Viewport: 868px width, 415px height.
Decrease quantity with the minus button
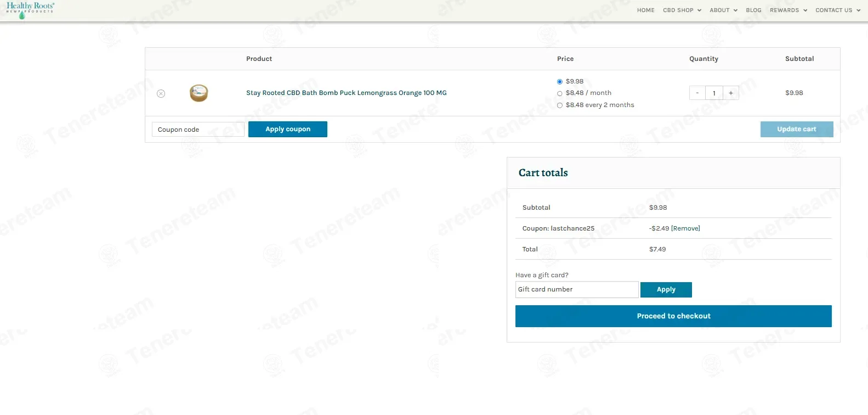[x=697, y=93]
